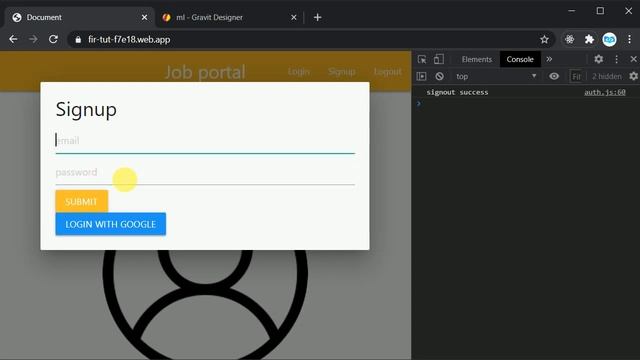
Task: Click the '2 hidden' messages label
Action: (x=607, y=76)
